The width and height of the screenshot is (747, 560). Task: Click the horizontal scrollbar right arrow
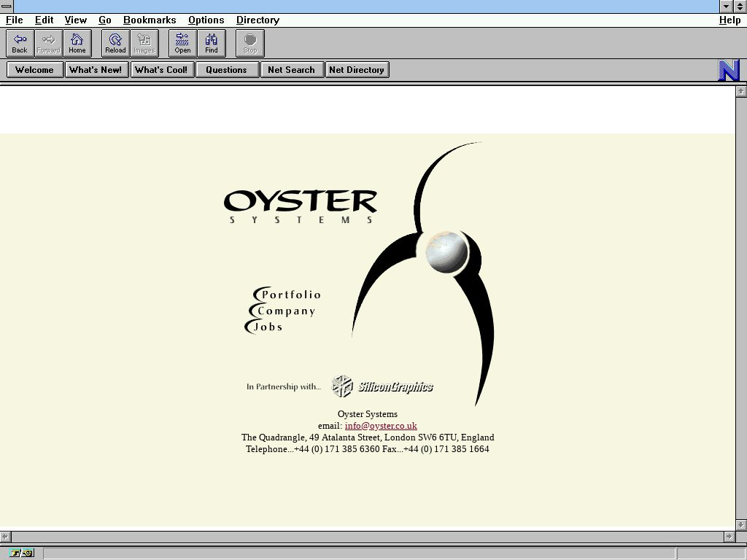pos(729,537)
